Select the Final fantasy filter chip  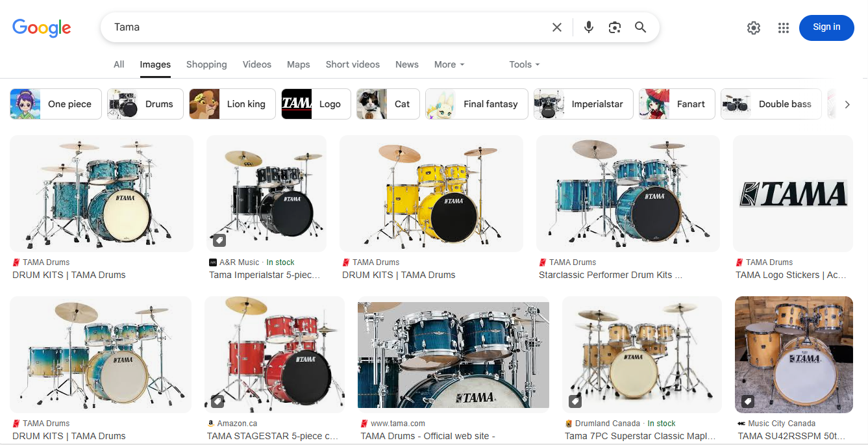pos(477,104)
